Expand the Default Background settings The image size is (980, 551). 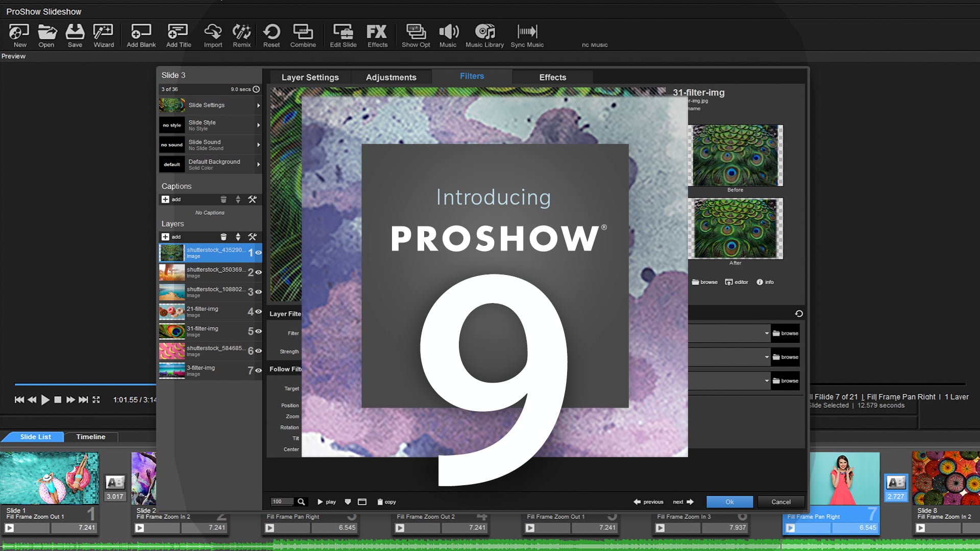click(258, 164)
